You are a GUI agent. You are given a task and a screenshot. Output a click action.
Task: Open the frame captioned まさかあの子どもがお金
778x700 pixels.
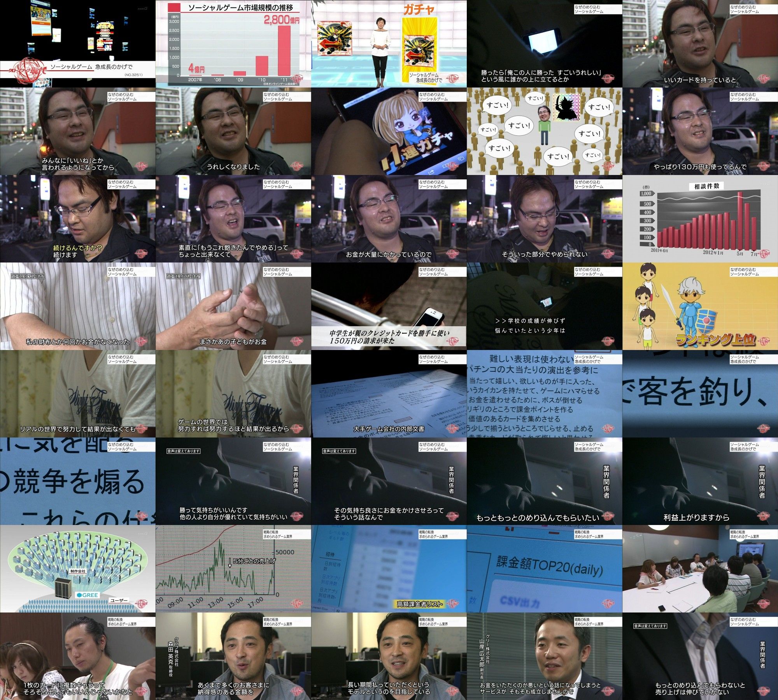pos(233,306)
